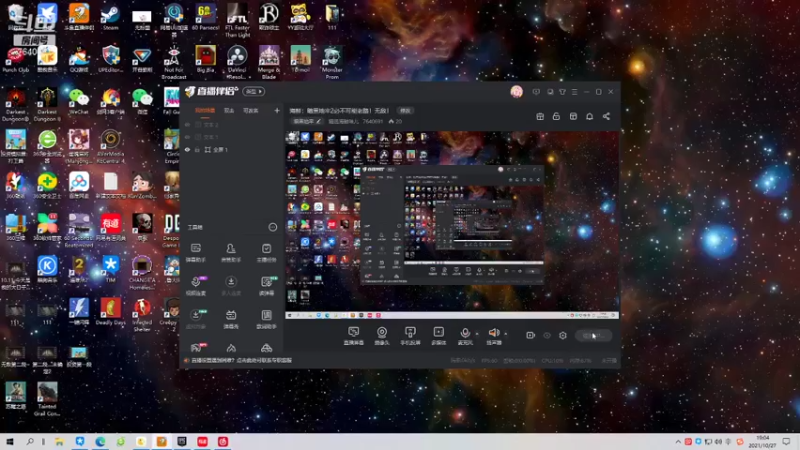800x450 pixels.
Task: Open the person-shaped fans assistant tool
Action: point(231,253)
